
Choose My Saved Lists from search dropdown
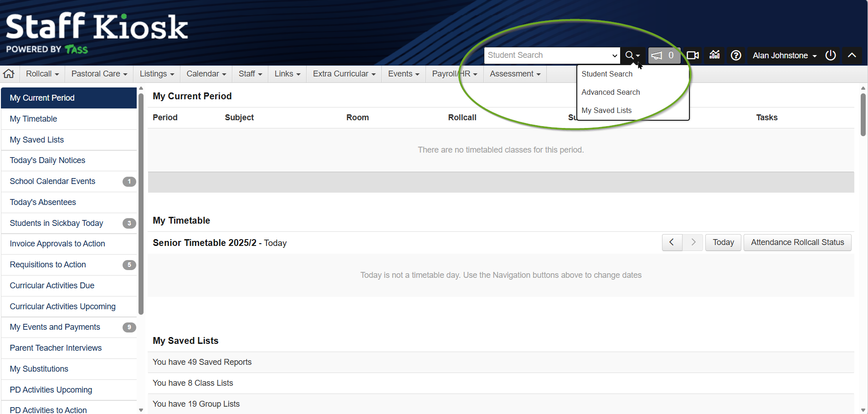633,110
